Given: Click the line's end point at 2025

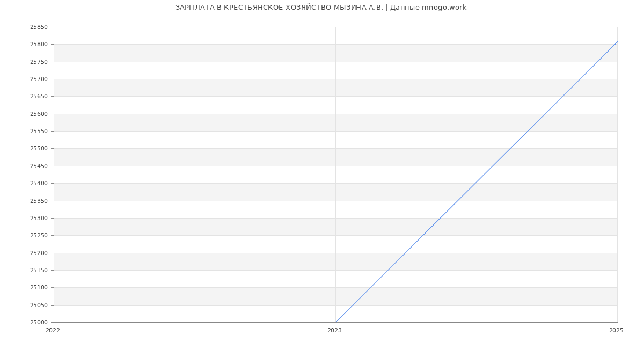Looking at the screenshot, I should (x=617, y=42).
